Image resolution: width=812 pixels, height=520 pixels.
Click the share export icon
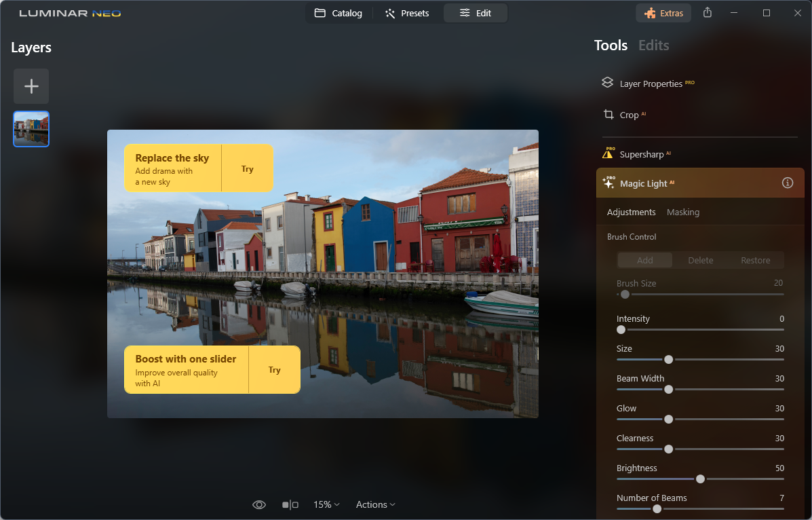click(x=708, y=13)
